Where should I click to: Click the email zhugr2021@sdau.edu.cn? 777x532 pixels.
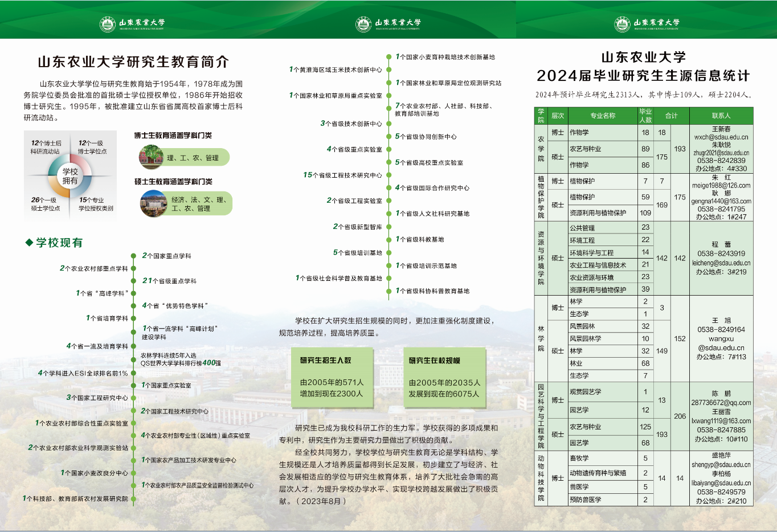point(721,153)
